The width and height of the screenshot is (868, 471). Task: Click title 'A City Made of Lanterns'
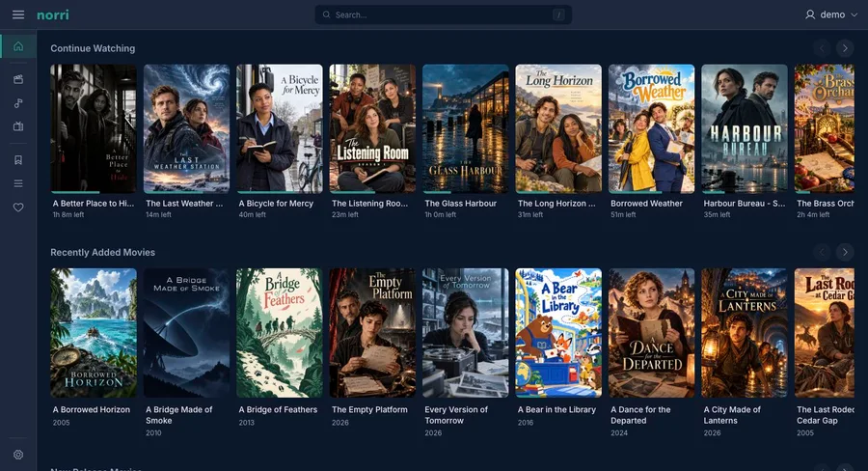(x=732, y=415)
